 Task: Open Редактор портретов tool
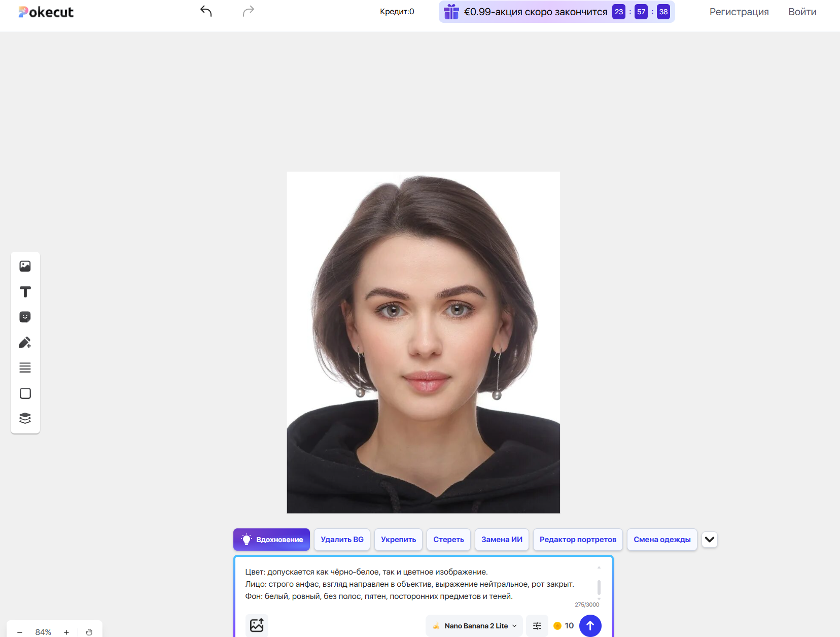578,540
